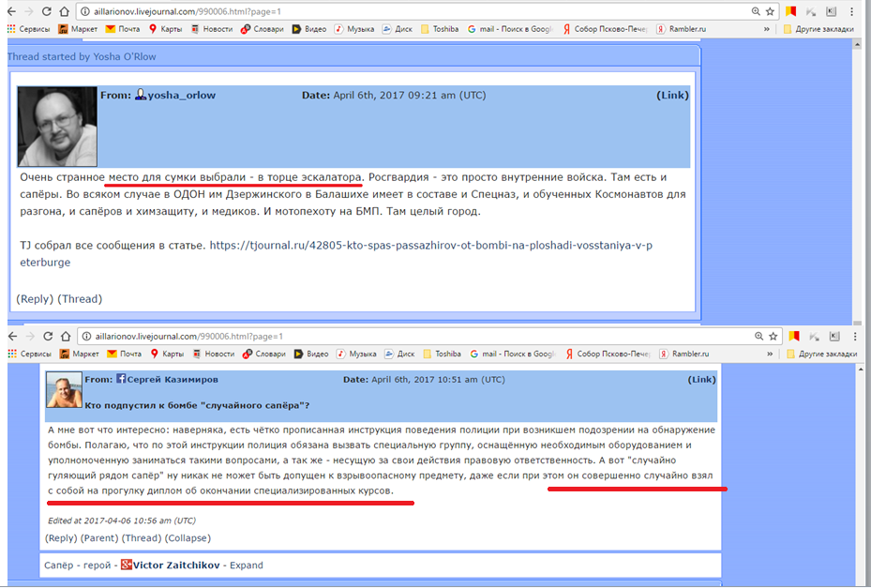
Task: Open the Rambler.ru bookmark in the lower bar
Action: click(x=684, y=354)
